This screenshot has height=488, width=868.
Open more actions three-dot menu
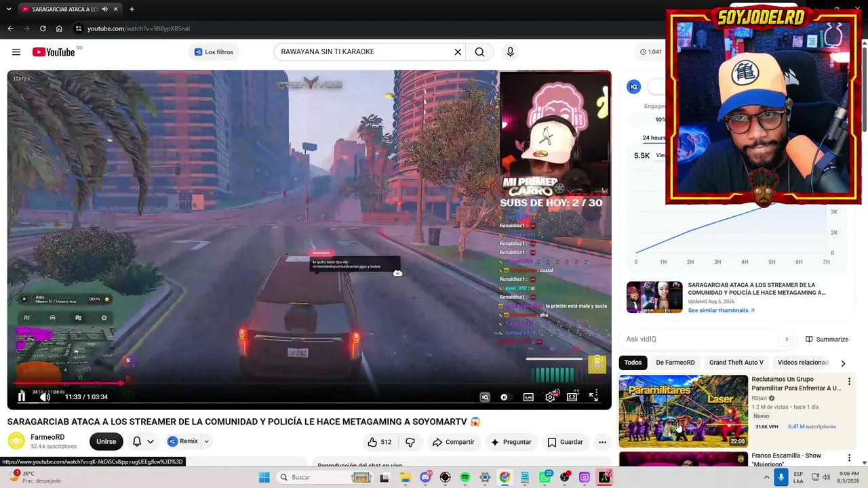602,442
